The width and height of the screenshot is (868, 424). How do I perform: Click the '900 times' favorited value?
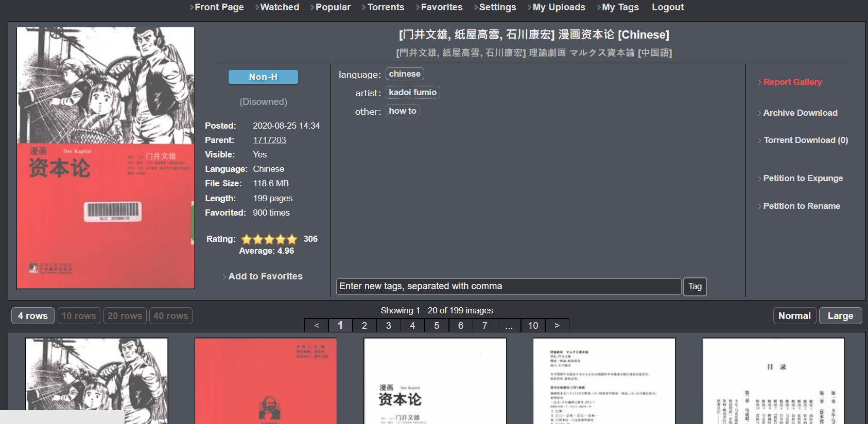[x=271, y=213]
